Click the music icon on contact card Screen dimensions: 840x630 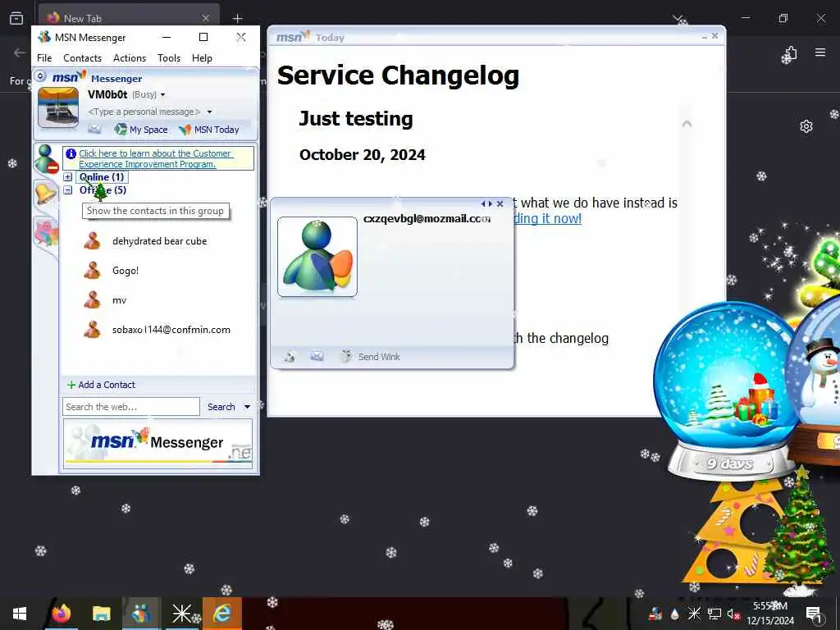tap(290, 356)
